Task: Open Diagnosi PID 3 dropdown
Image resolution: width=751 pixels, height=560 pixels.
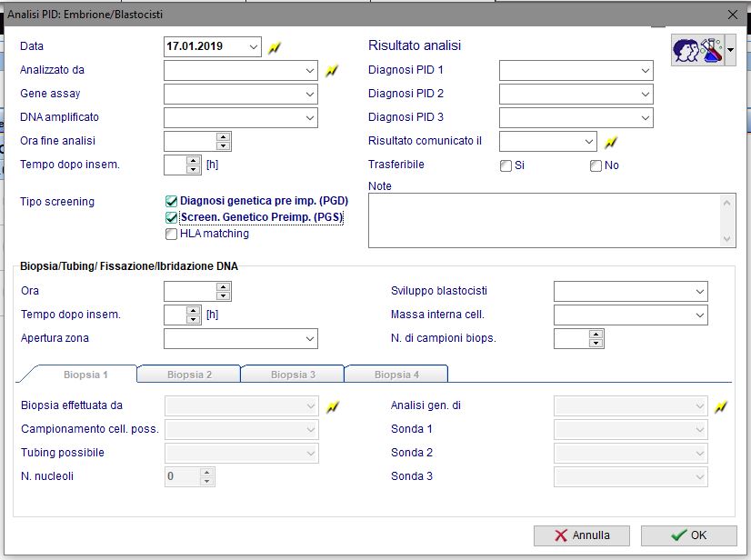Action: click(646, 118)
